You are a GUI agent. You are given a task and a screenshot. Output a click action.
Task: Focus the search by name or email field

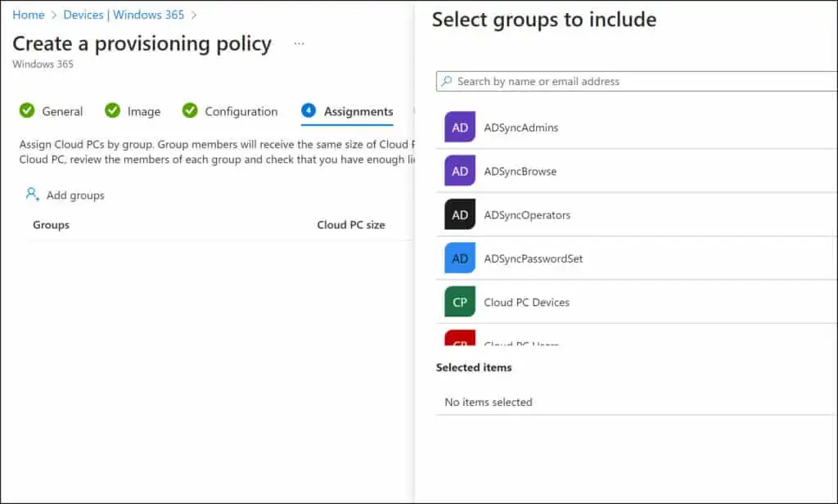637,81
